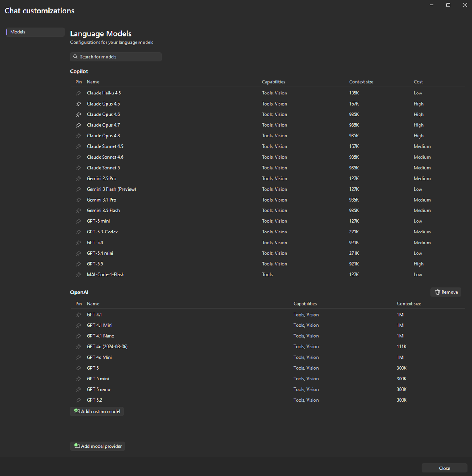
Task: Pin the GPT-5.3-Codex model
Action: (78, 232)
